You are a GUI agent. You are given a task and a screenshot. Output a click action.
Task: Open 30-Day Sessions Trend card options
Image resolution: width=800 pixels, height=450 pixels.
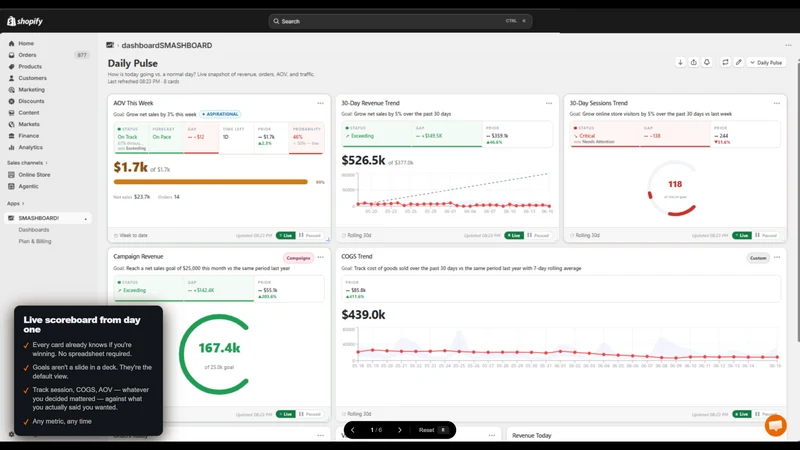pyautogui.click(x=777, y=103)
